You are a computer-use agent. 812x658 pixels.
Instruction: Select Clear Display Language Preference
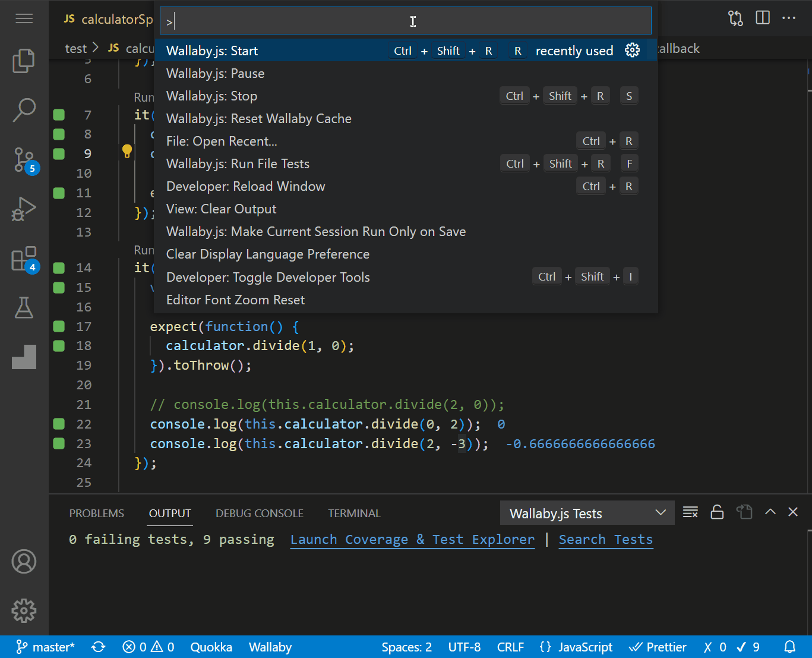(406, 254)
